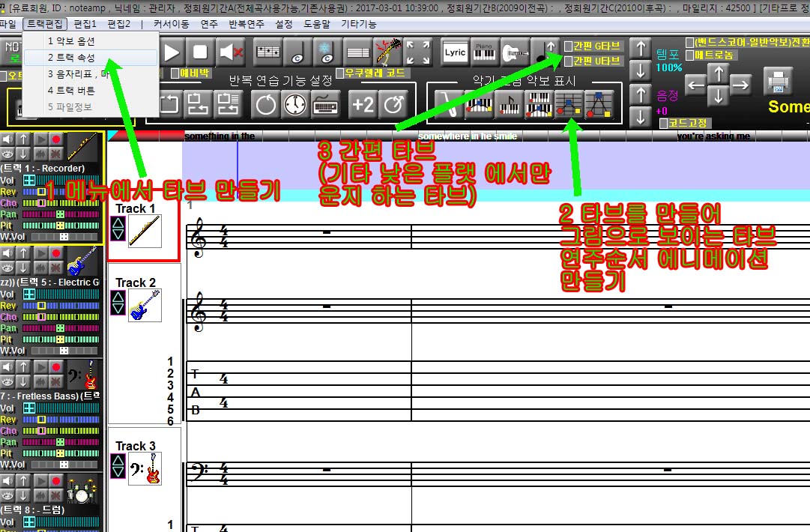
Task: Expand Track 1 up-down selector arrows
Action: click(118, 229)
